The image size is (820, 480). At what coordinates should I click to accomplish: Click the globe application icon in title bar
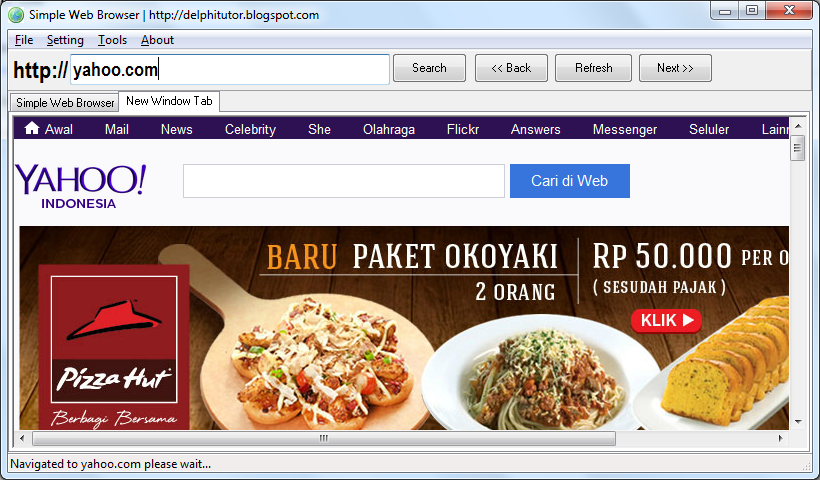pos(16,15)
